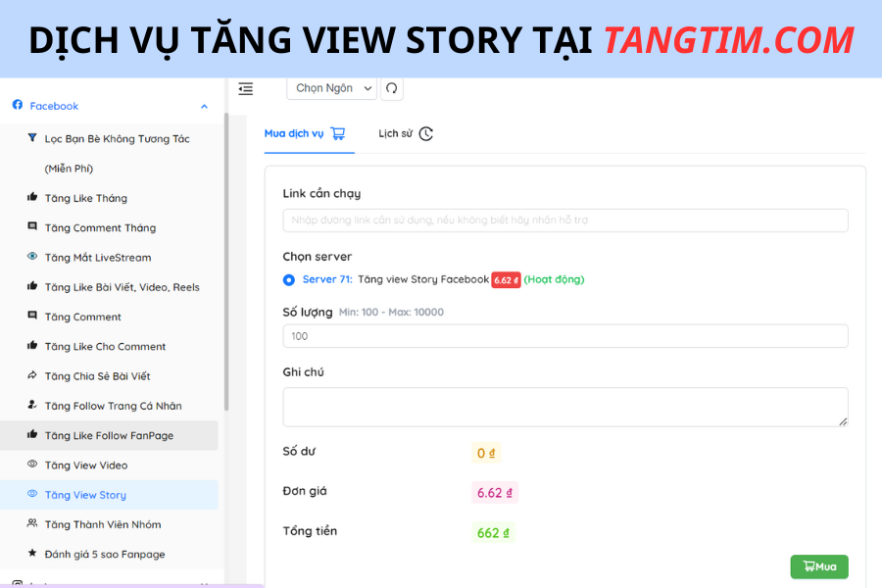Image resolution: width=882 pixels, height=588 pixels.
Task: Click the share arrow icon beside Tăng Chia Sẻ Bài Viết
Action: tap(32, 374)
